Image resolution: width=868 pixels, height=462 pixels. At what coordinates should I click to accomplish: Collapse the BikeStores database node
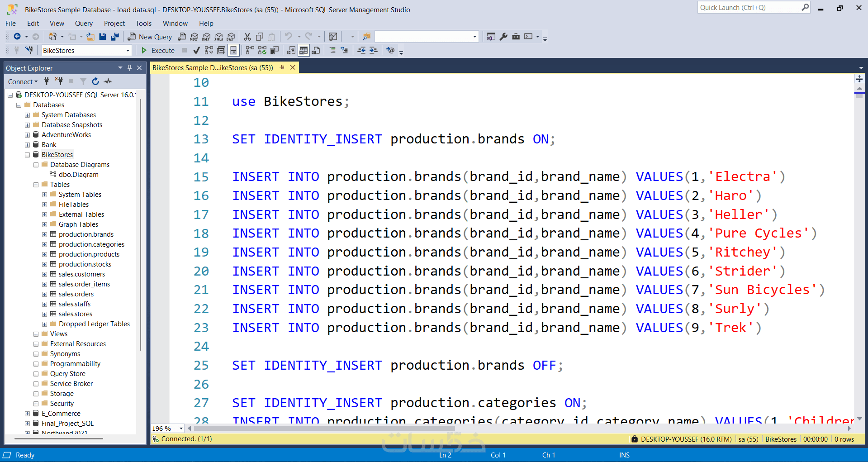click(27, 155)
